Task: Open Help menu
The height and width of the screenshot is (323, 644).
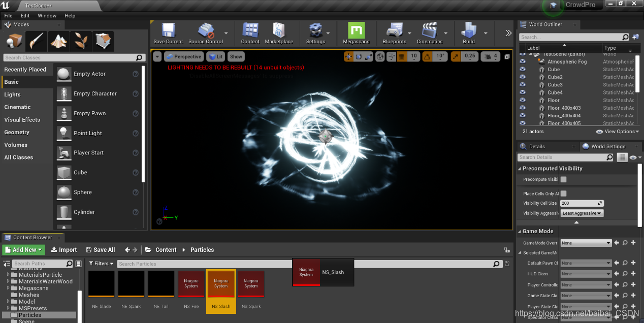Action: [x=70, y=16]
